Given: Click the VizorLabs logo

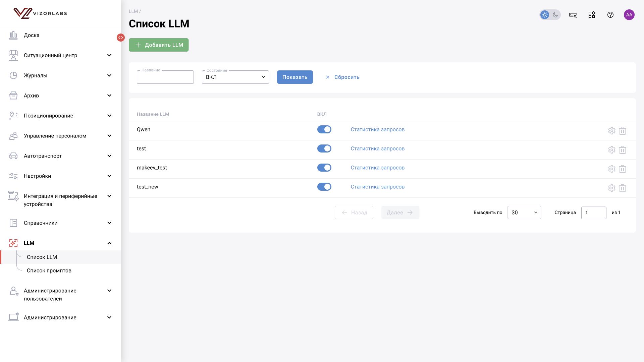Looking at the screenshot, I should (x=40, y=13).
